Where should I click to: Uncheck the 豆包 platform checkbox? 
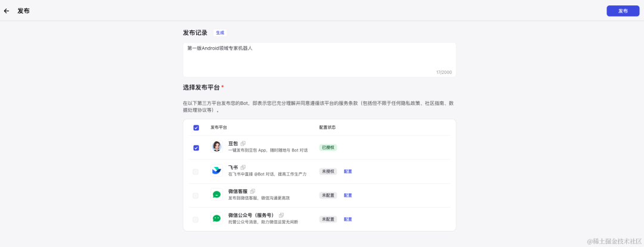pos(196,148)
